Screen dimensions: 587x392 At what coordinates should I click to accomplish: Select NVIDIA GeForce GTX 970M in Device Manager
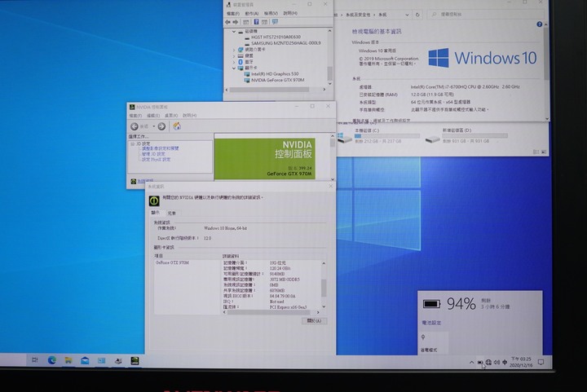(x=277, y=80)
